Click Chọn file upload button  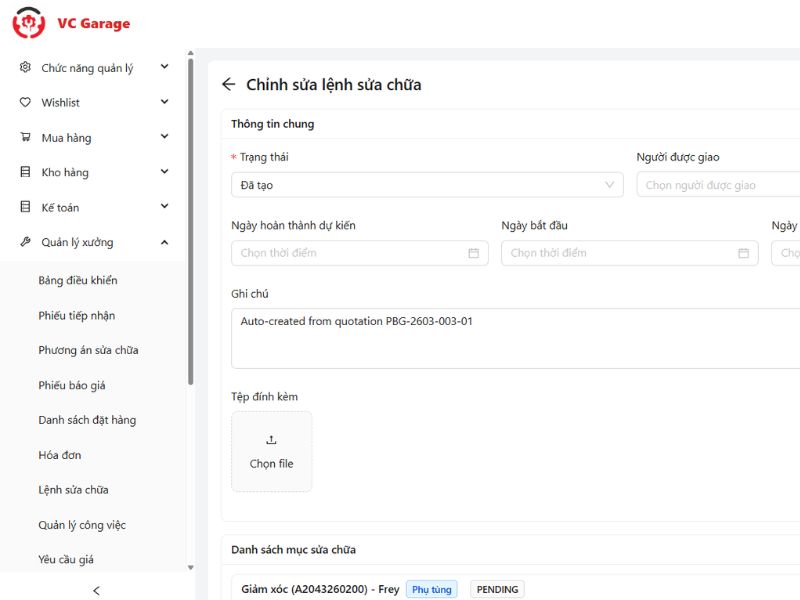[x=271, y=452]
